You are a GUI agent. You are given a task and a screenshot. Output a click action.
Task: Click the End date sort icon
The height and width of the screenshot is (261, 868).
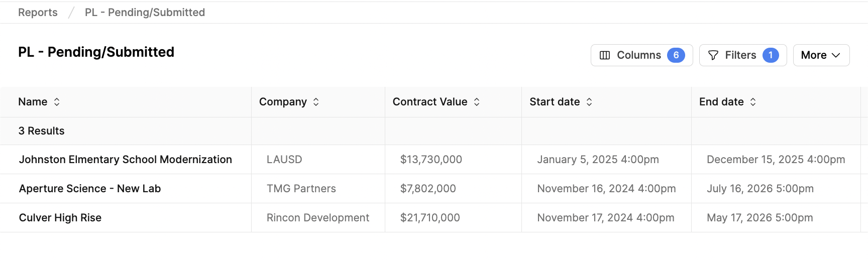[753, 102]
